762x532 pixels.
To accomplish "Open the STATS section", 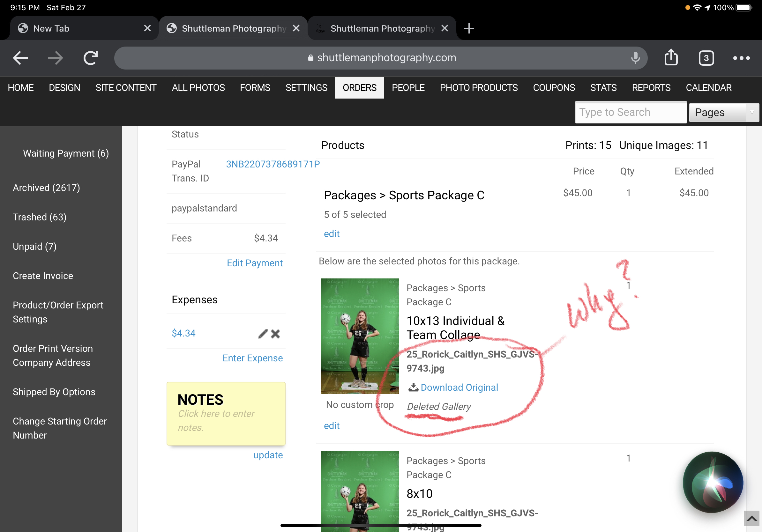I will pyautogui.click(x=603, y=88).
